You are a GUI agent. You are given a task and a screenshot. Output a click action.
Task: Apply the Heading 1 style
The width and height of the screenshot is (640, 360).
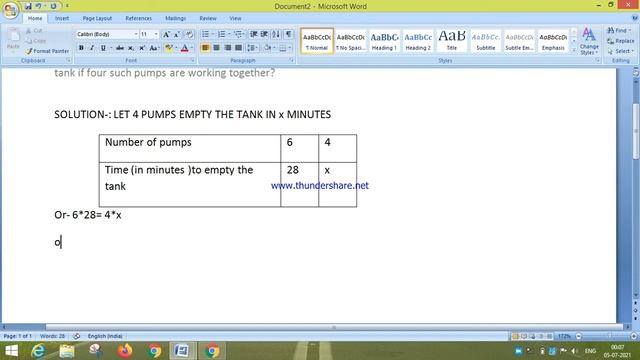click(x=384, y=41)
